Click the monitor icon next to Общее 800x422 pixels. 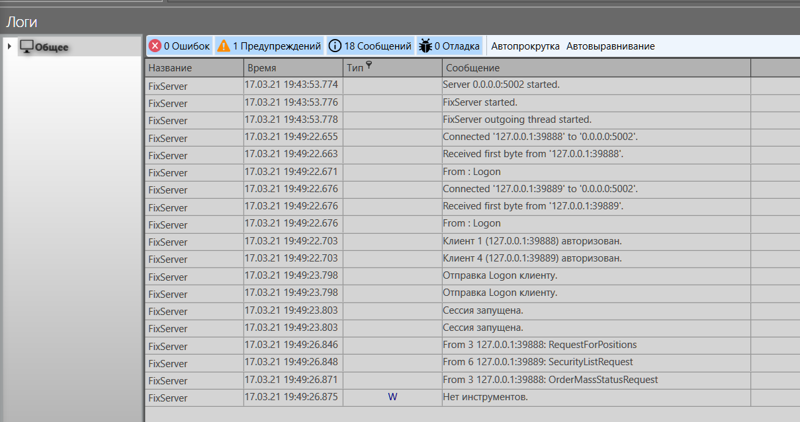[x=27, y=46]
